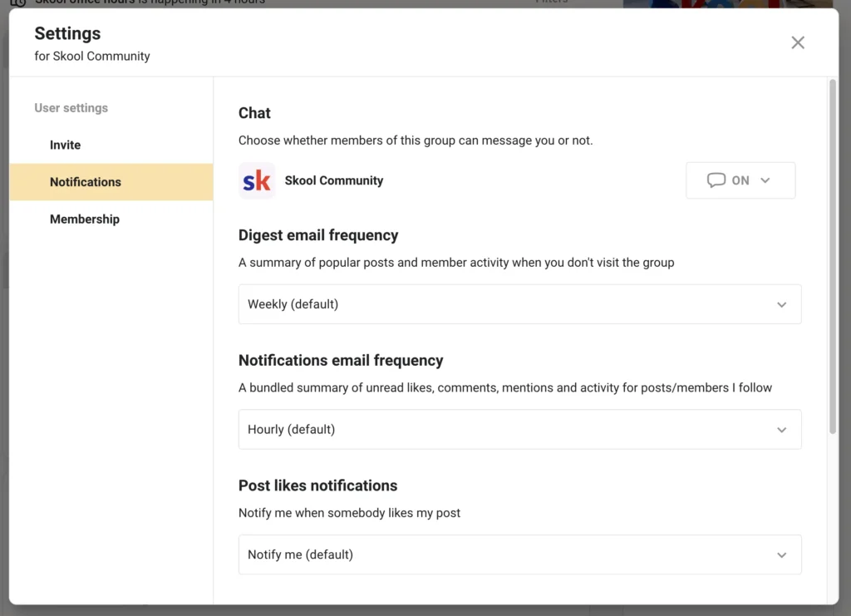Open the chat ON dropdown
The image size is (851, 616).
(740, 180)
